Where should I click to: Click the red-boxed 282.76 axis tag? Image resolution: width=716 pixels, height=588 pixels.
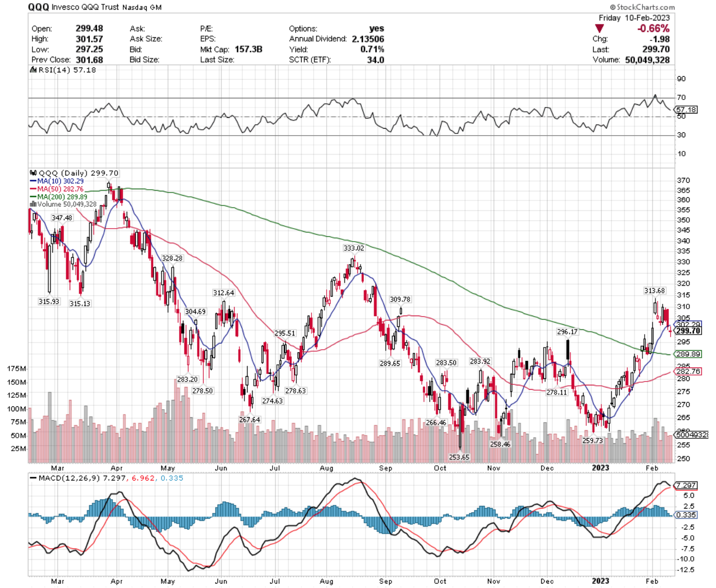click(x=688, y=371)
